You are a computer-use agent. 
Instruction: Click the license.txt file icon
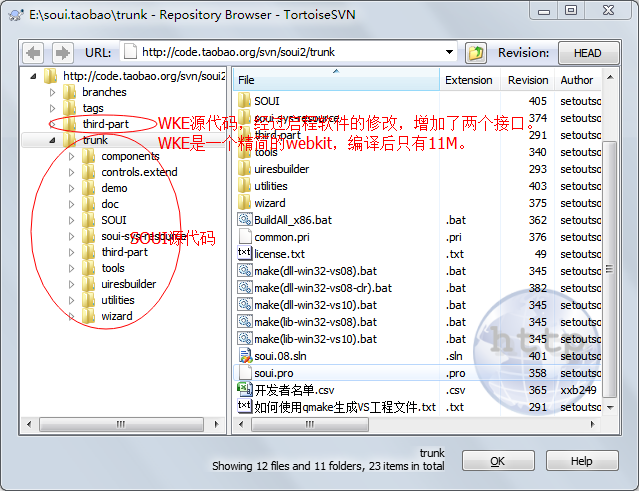(245, 253)
